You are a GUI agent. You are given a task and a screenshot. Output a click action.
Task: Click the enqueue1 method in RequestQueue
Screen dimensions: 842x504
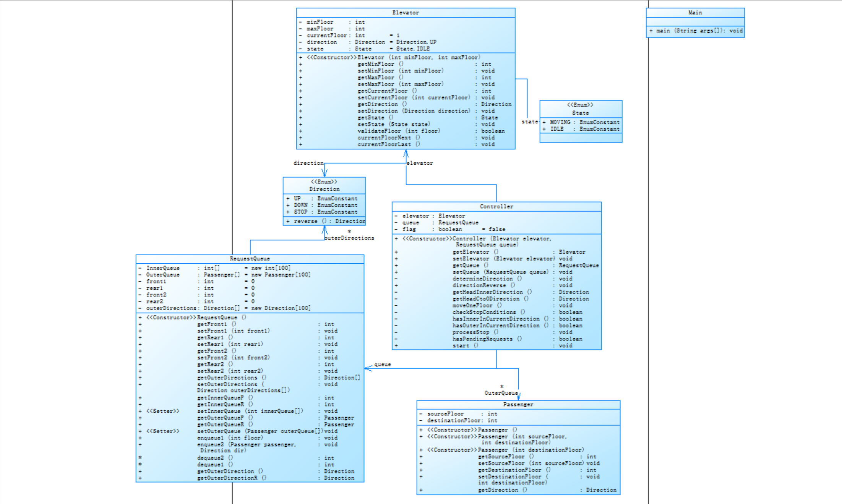(230, 438)
